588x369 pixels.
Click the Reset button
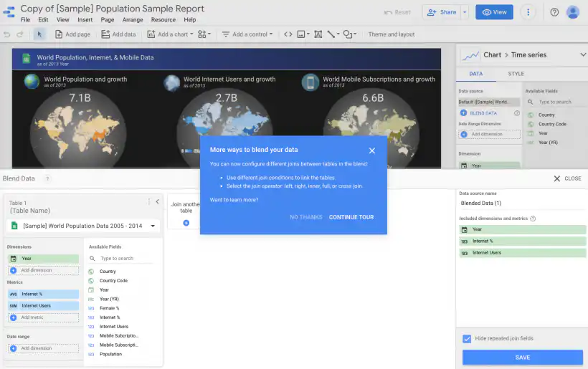click(x=397, y=12)
